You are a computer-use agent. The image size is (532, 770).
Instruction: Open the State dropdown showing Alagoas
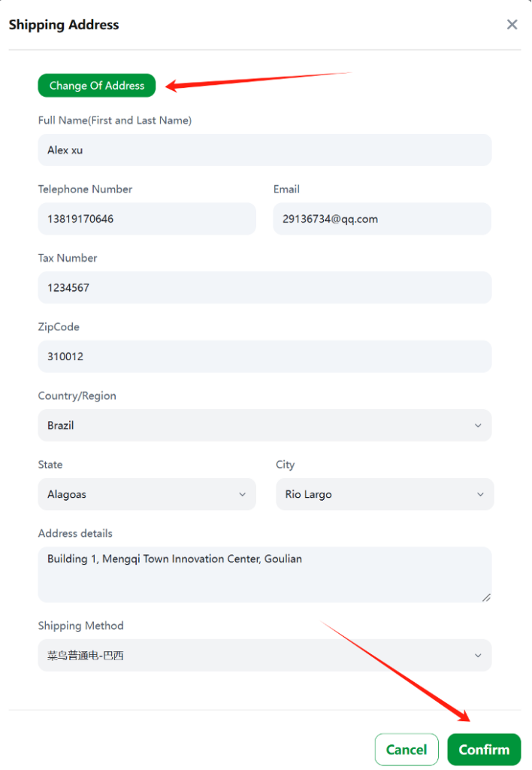coord(147,494)
